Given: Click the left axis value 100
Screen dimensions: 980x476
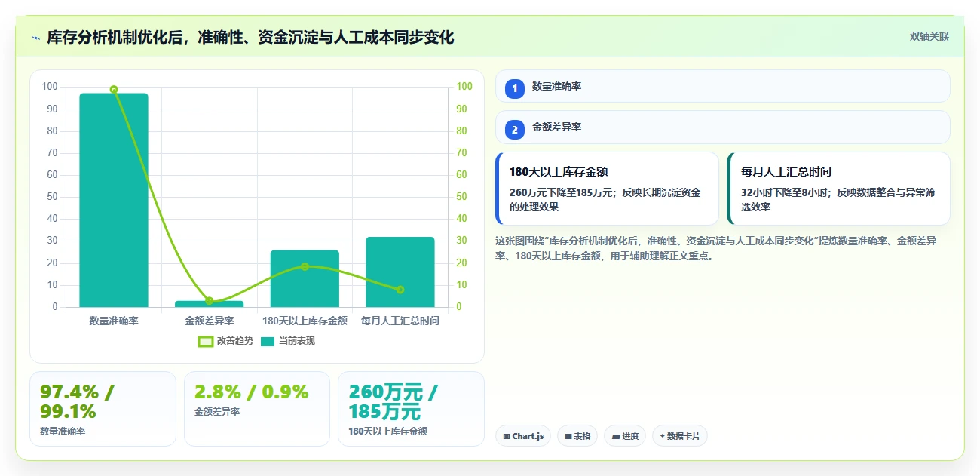Looking at the screenshot, I should click(x=50, y=87).
